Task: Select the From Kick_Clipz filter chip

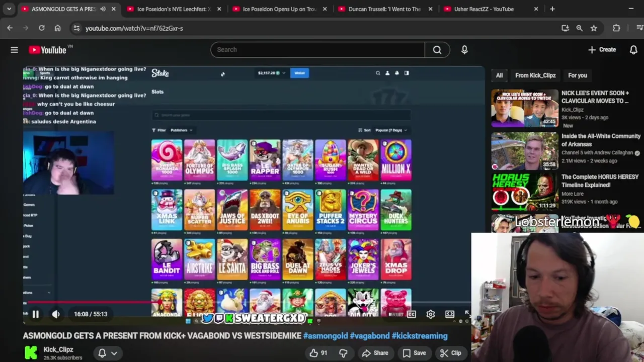Action: (x=535, y=75)
